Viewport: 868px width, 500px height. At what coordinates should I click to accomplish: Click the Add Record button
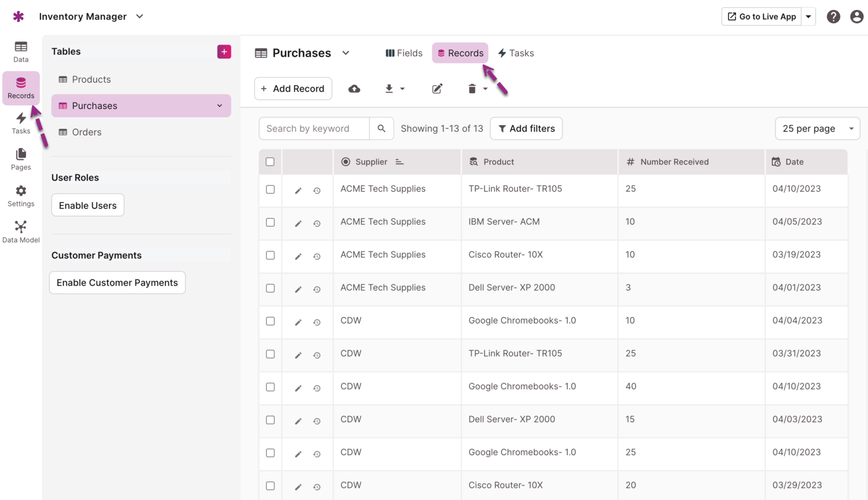pyautogui.click(x=293, y=89)
